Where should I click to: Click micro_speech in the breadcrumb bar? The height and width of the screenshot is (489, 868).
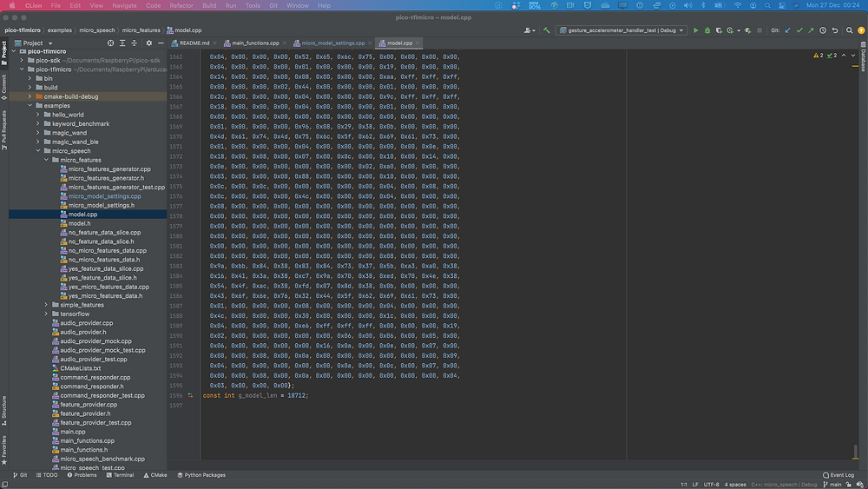click(x=97, y=30)
